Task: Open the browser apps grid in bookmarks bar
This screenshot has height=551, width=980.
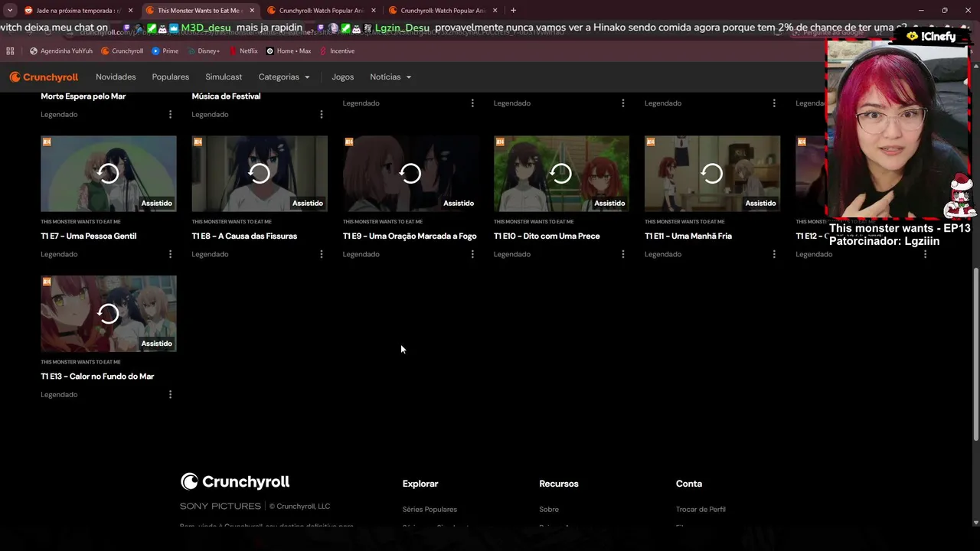Action: click(x=10, y=51)
